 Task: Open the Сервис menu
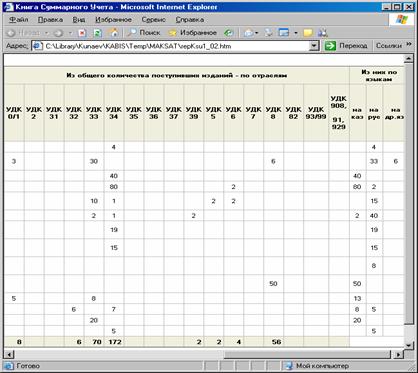(153, 20)
